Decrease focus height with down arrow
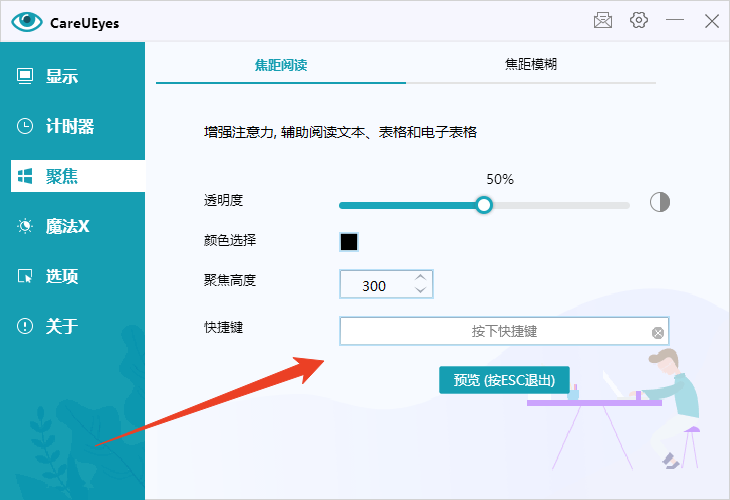Image resolution: width=730 pixels, height=500 pixels. coord(421,291)
